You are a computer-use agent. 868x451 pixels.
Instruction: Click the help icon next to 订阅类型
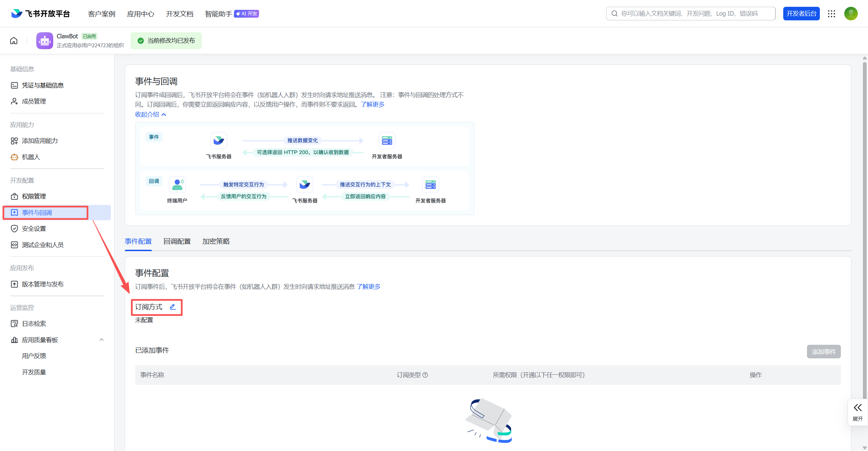(425, 375)
